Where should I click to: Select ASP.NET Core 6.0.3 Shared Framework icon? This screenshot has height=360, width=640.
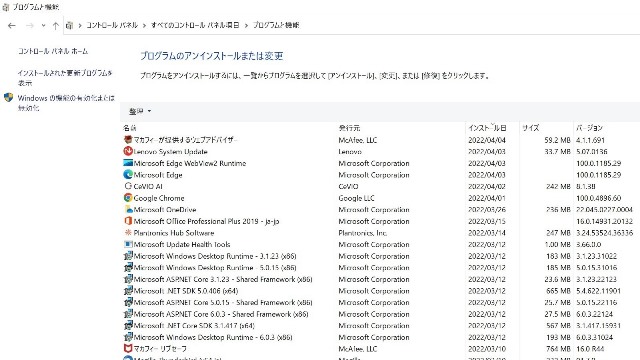(x=128, y=314)
